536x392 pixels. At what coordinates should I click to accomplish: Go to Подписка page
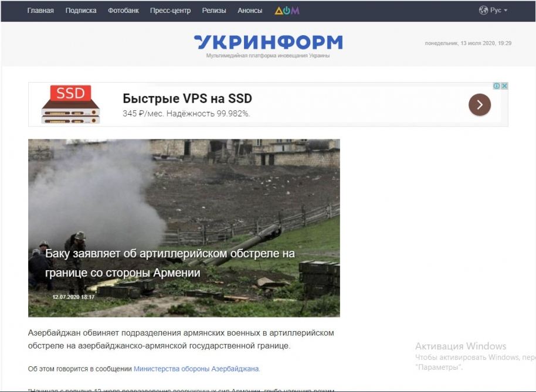tap(81, 11)
